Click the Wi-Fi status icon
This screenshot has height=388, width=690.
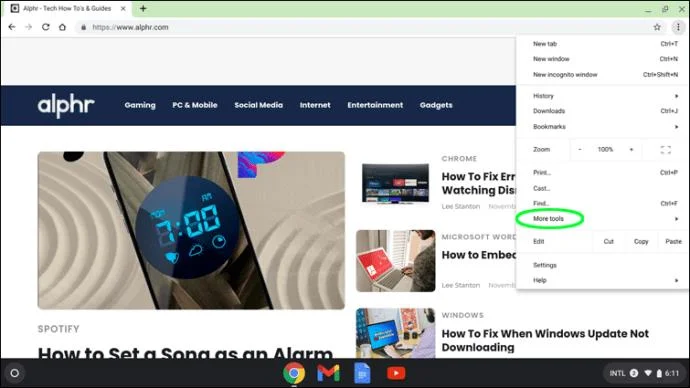pyautogui.click(x=648, y=373)
